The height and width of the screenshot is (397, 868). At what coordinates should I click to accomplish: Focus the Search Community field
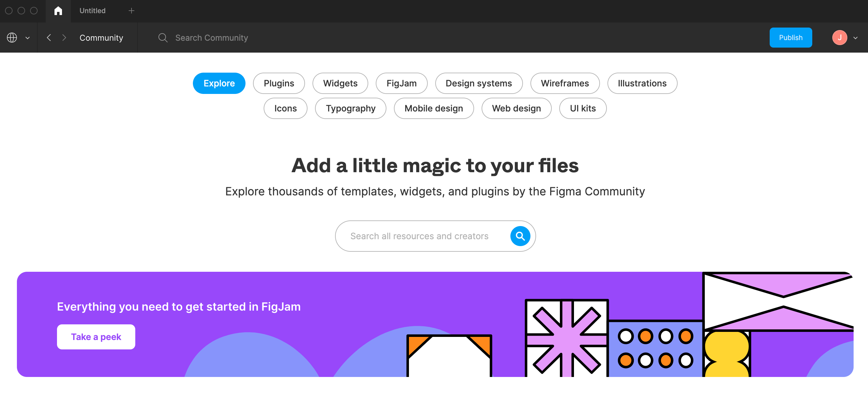(x=211, y=38)
